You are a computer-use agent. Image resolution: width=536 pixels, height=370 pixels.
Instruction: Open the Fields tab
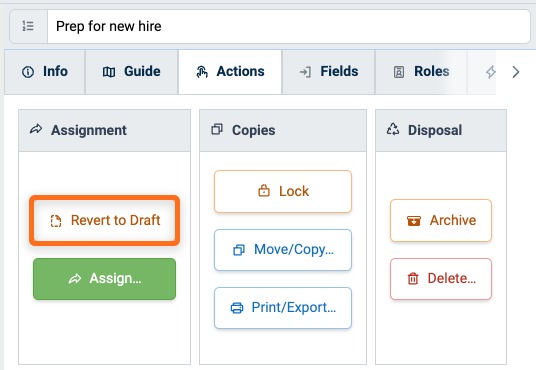329,72
